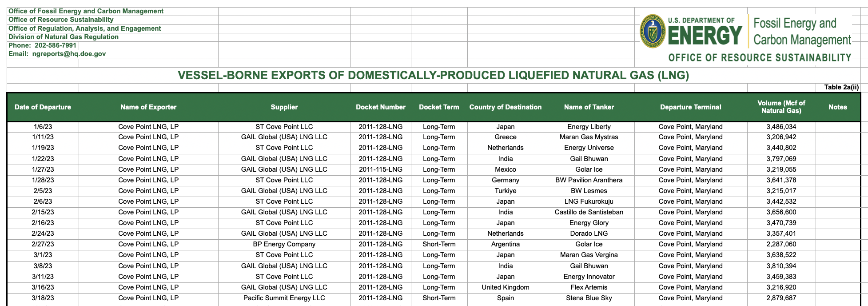Select destination country 'Mexico'

506,169
